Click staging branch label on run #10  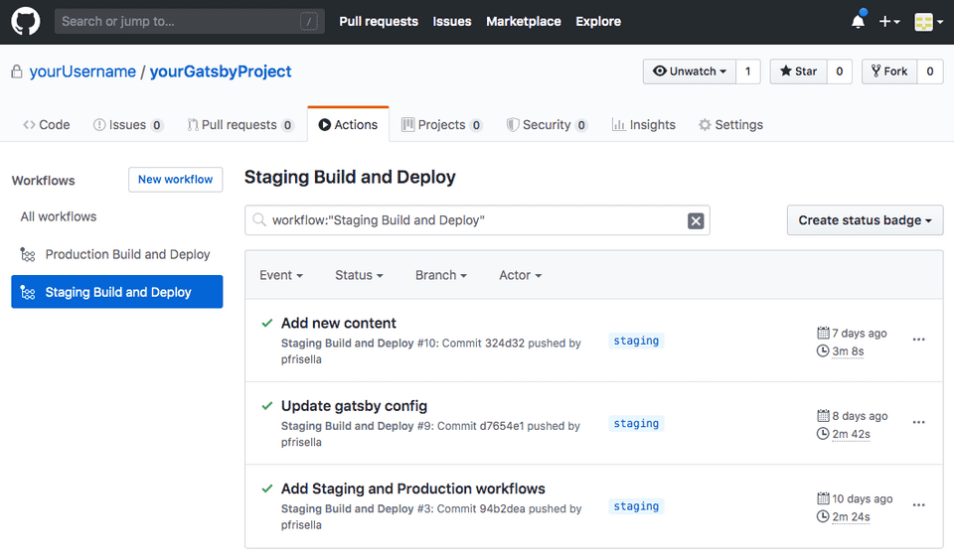click(636, 341)
